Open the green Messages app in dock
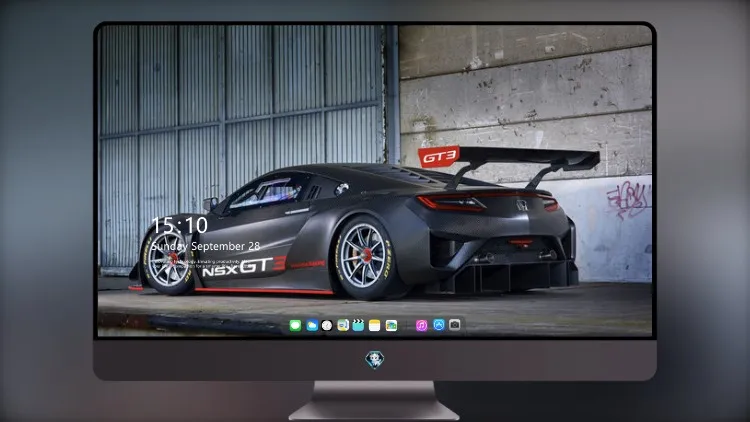Image resolution: width=750 pixels, height=422 pixels. [295, 325]
